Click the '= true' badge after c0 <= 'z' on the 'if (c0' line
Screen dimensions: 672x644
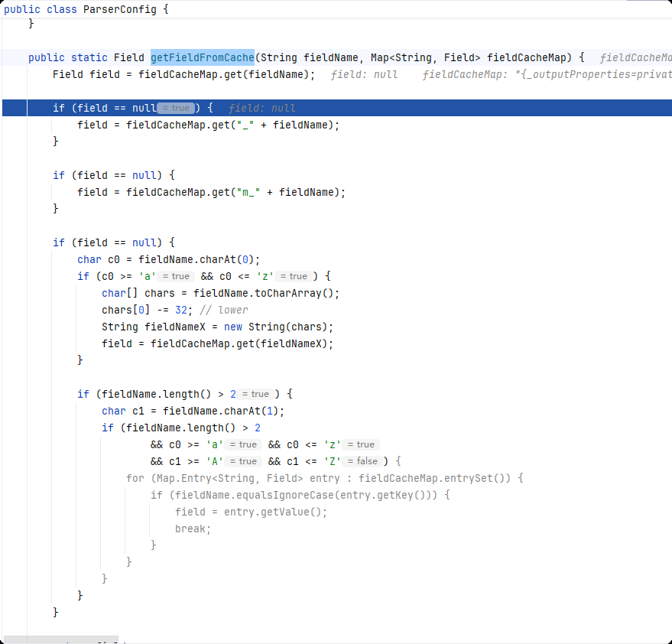pos(294,276)
